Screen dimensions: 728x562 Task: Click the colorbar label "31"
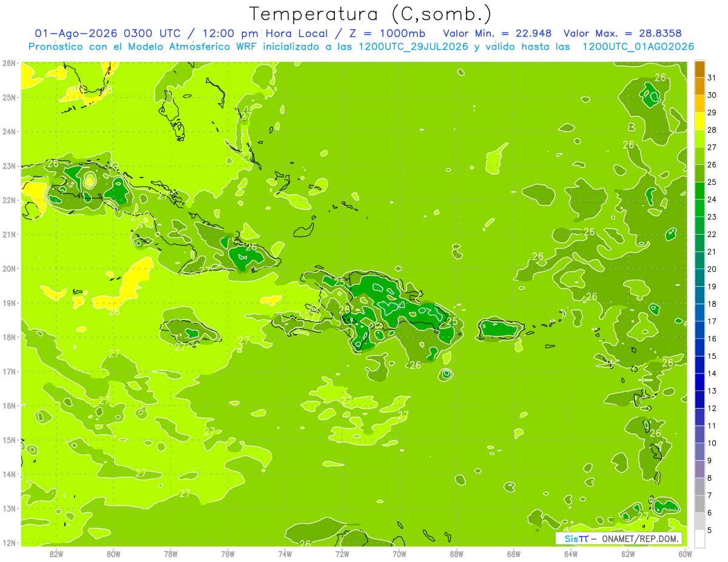pos(712,78)
